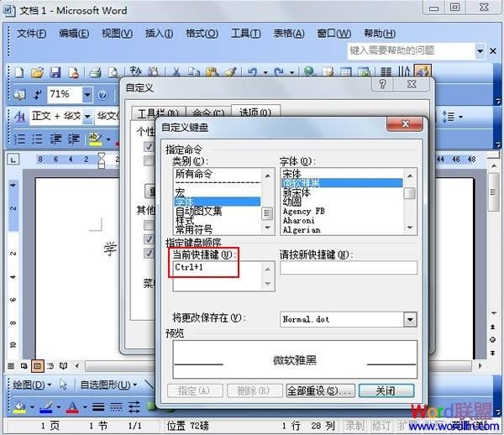Click the Insert Table icon
Screen dimensions: 504x435
[x=346, y=73]
